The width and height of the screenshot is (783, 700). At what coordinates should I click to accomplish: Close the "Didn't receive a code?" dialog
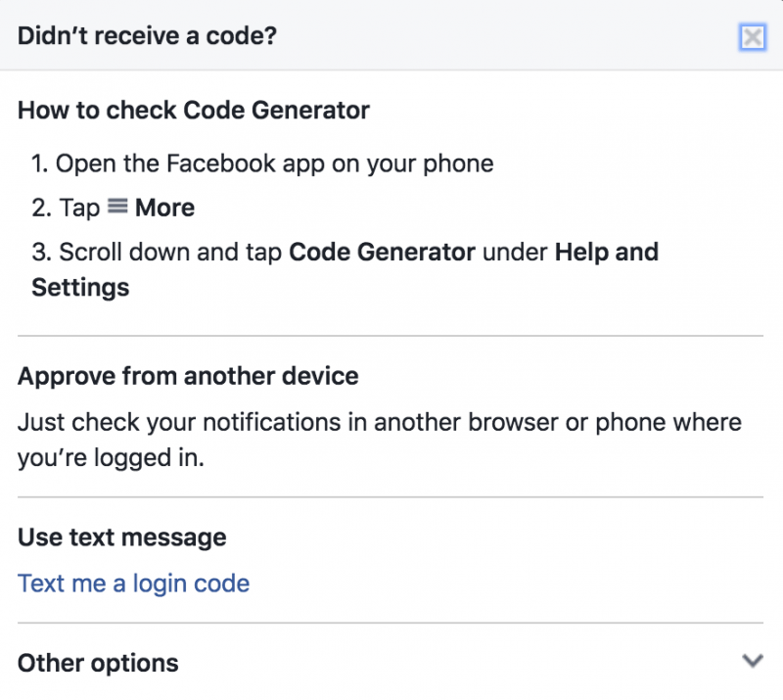(752, 37)
